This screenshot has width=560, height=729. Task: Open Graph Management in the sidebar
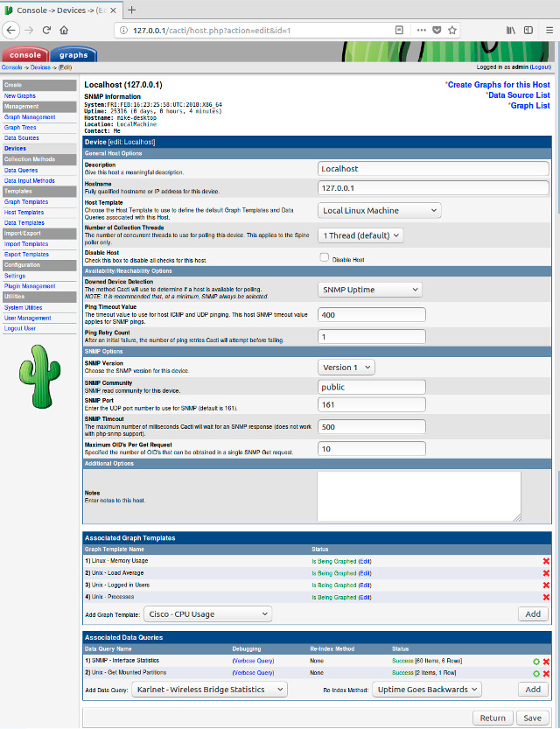pyautogui.click(x=30, y=116)
